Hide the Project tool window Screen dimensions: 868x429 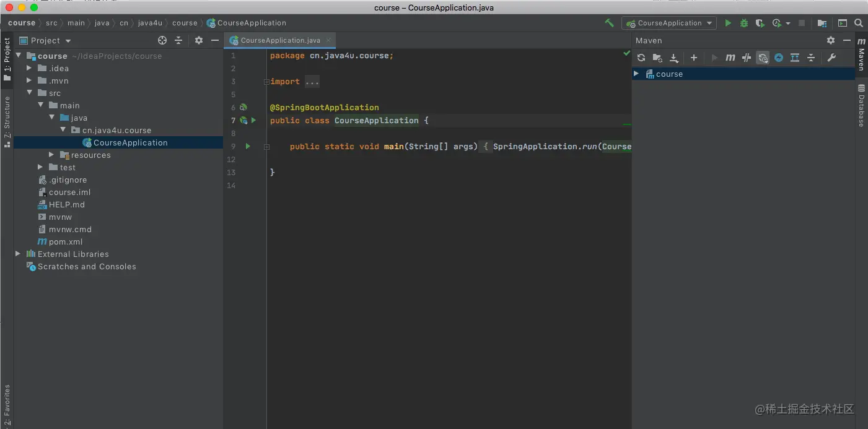(x=215, y=40)
